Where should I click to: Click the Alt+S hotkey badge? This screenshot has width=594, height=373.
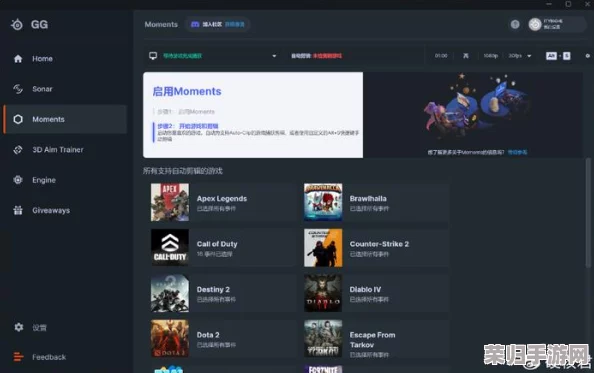tap(558, 56)
